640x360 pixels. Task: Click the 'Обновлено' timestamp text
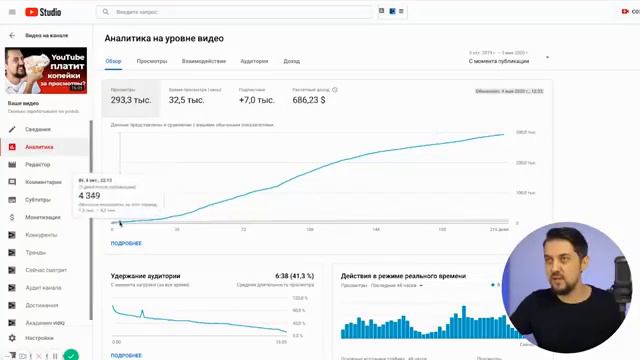509,91
